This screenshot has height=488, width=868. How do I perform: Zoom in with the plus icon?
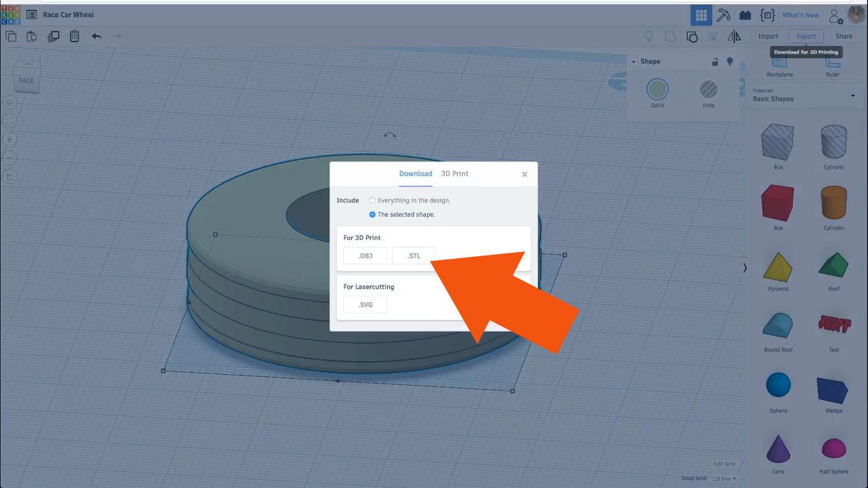point(9,139)
